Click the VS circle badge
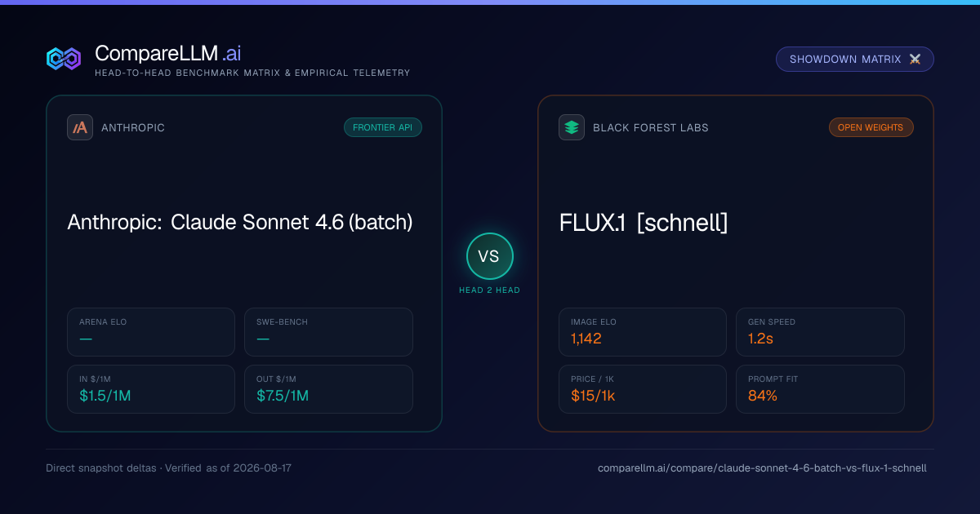This screenshot has height=514, width=980. pos(489,256)
